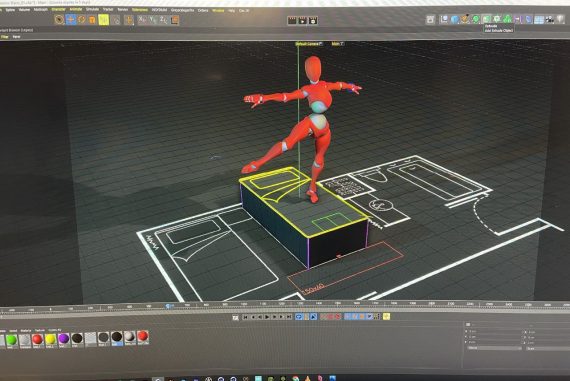
Task: Click the play forward button
Action: pyautogui.click(x=268, y=317)
